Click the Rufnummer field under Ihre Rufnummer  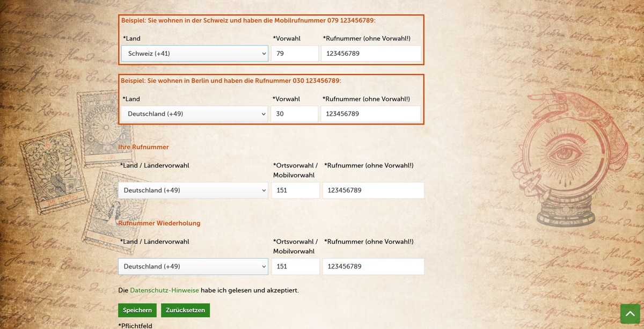point(373,191)
